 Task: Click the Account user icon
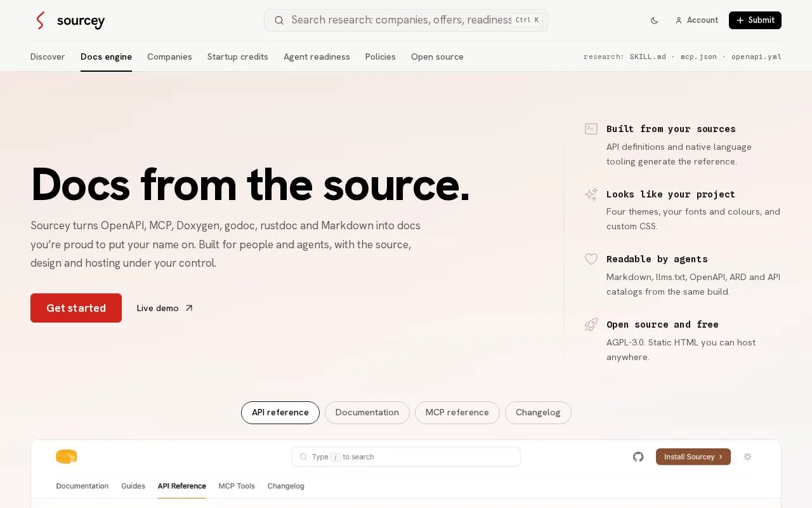coord(679,20)
